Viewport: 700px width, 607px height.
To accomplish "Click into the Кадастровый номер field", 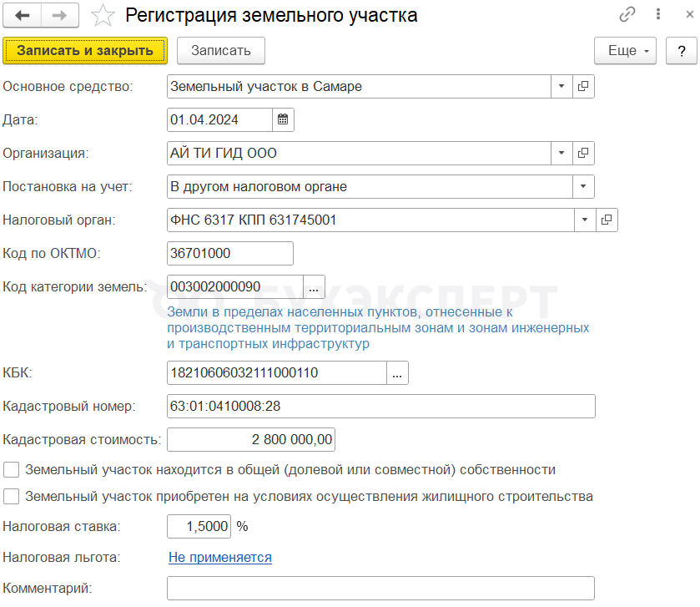I will [380, 407].
